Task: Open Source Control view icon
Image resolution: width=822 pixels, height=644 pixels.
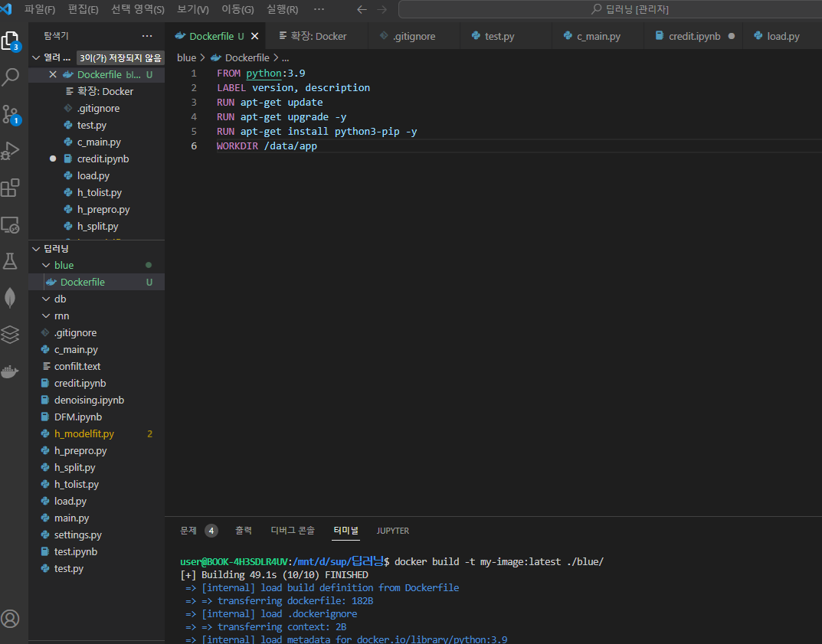Action: (11, 114)
